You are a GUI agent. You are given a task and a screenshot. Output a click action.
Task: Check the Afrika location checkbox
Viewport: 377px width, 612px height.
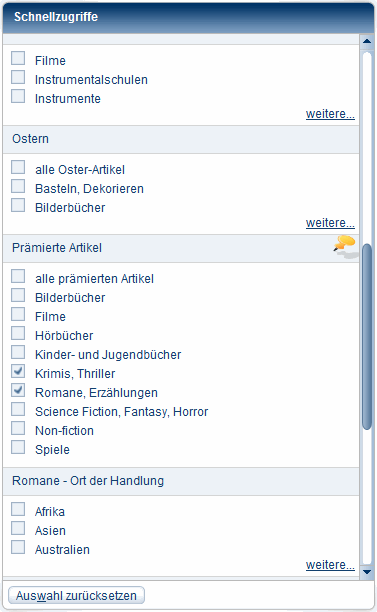pos(18,510)
